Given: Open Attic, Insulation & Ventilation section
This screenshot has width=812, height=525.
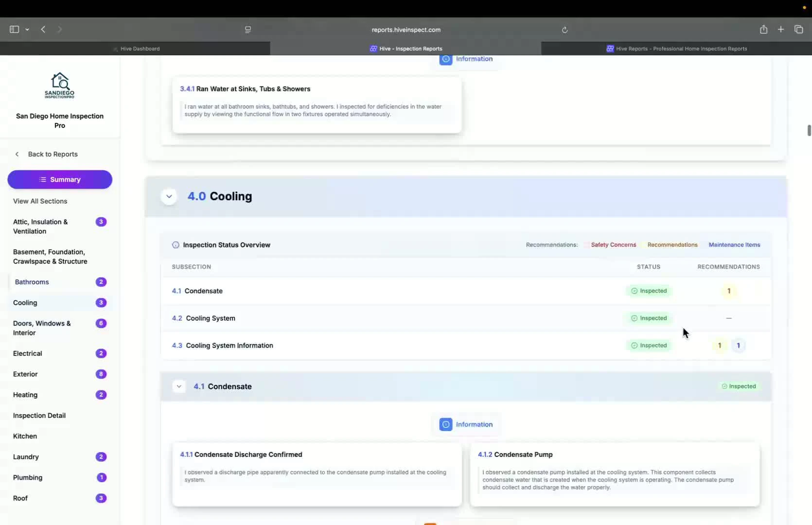Looking at the screenshot, I should (60, 227).
